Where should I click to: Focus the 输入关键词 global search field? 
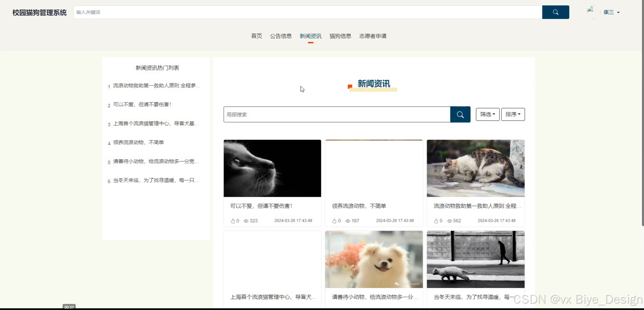(308, 12)
